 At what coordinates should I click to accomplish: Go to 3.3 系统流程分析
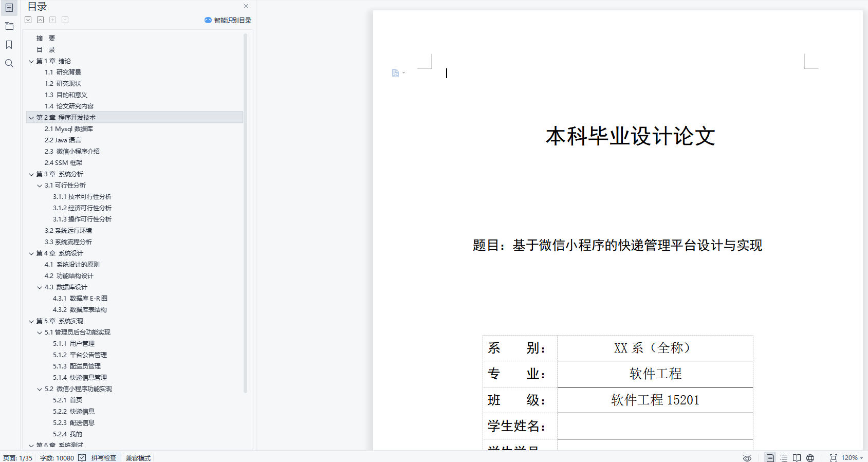tap(68, 242)
